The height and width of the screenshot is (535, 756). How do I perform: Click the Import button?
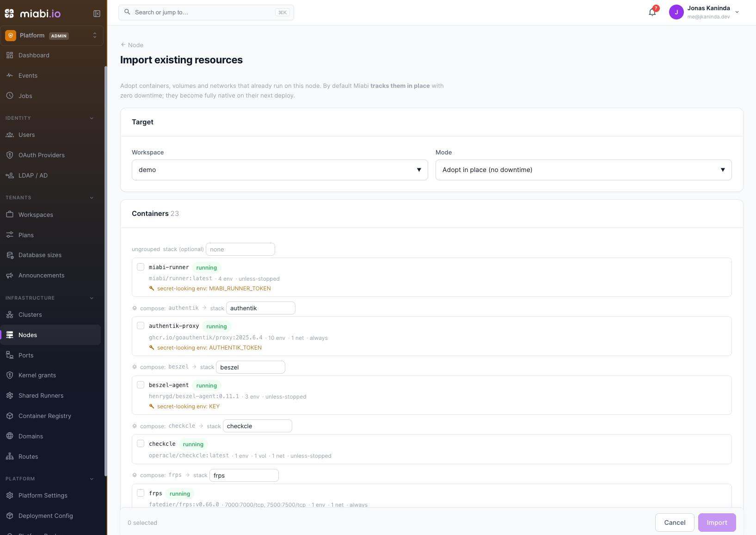click(717, 523)
